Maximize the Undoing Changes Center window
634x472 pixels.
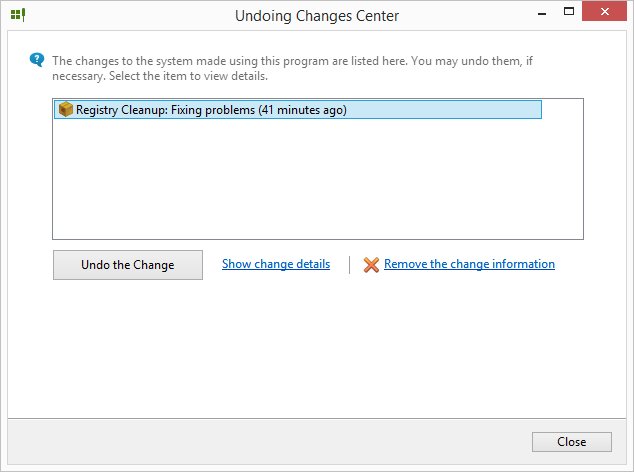point(568,13)
